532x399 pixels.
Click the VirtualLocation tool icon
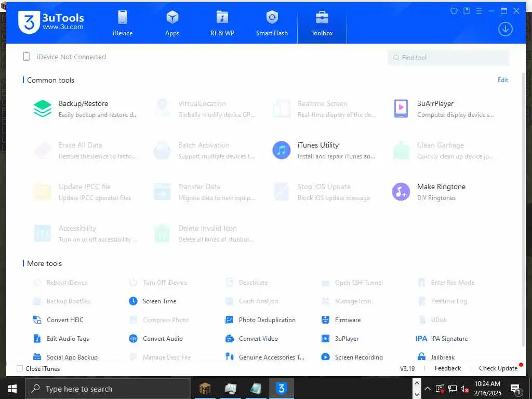[x=162, y=109]
